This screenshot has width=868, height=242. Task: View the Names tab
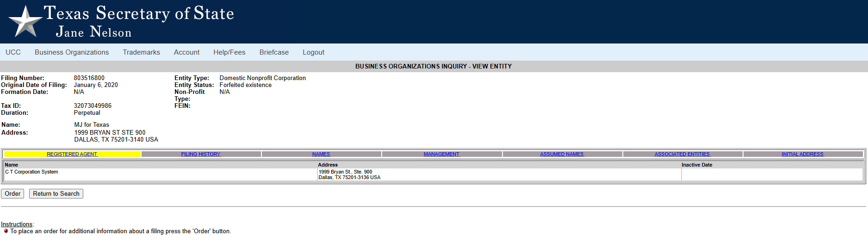321,154
